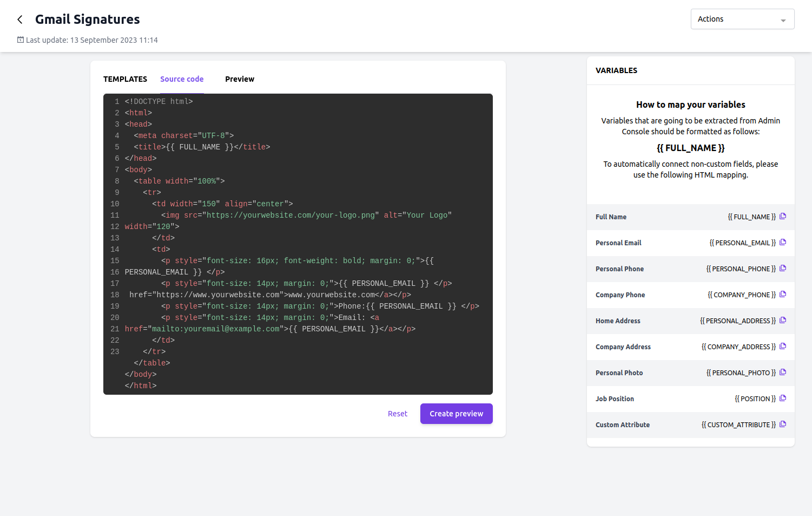Viewport: 812px width, 516px height.
Task: Click inside the HTML source code editor
Action: pyautogui.click(x=298, y=244)
